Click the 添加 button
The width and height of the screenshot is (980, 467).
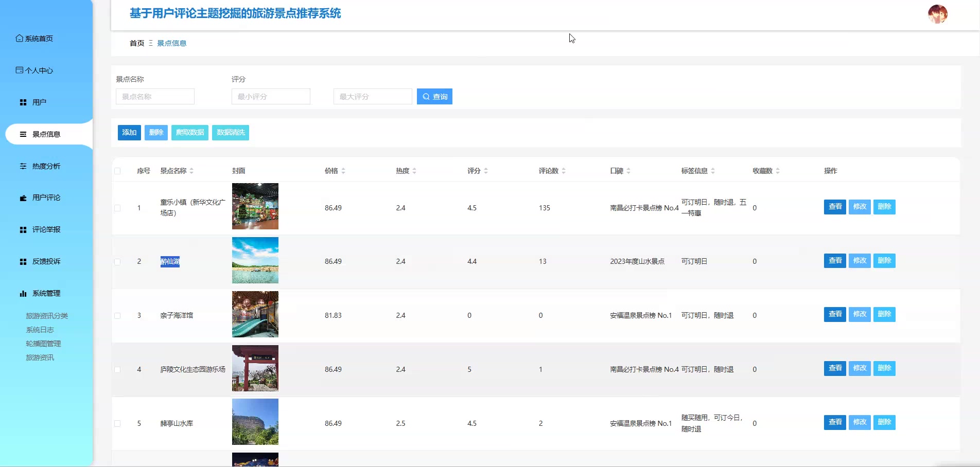(129, 133)
